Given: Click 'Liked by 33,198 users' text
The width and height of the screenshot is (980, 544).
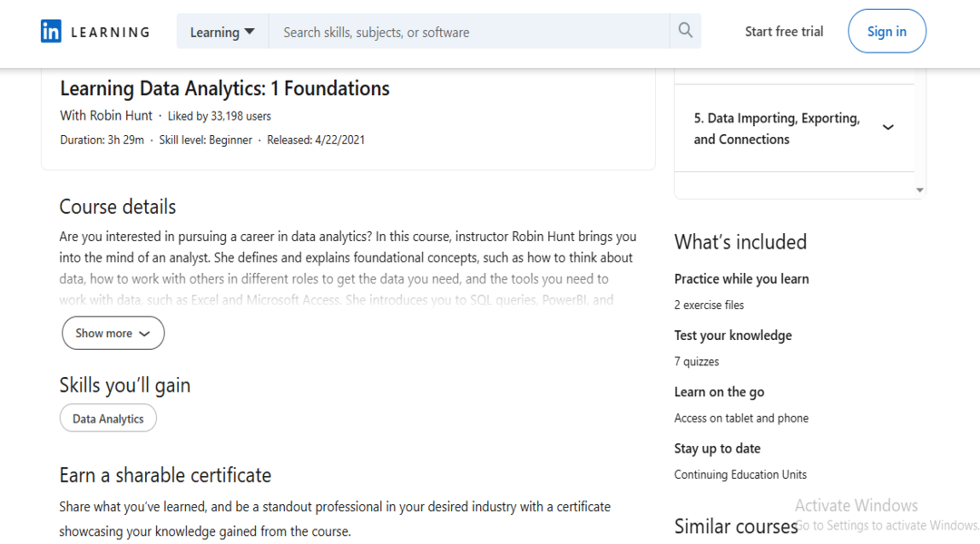Looking at the screenshot, I should (220, 116).
